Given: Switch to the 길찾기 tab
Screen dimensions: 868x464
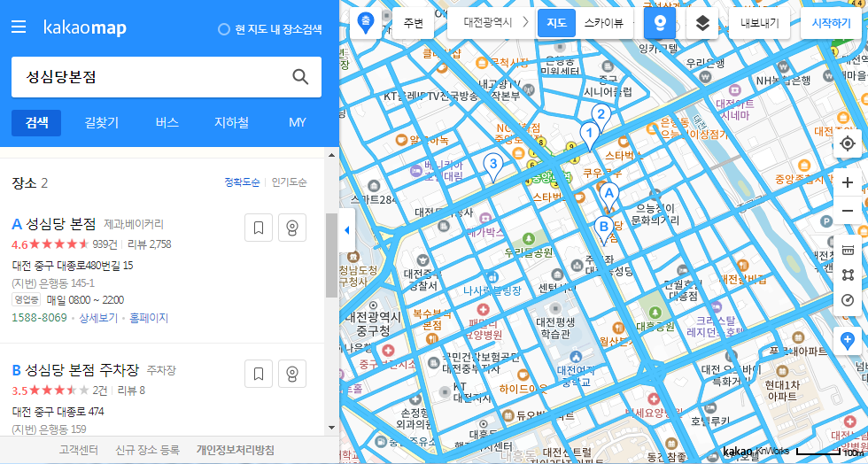Looking at the screenshot, I should [102, 123].
